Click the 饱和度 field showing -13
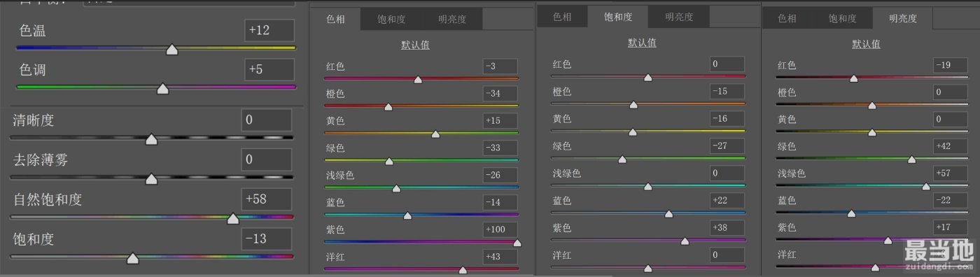980x277 pixels. 266,239
